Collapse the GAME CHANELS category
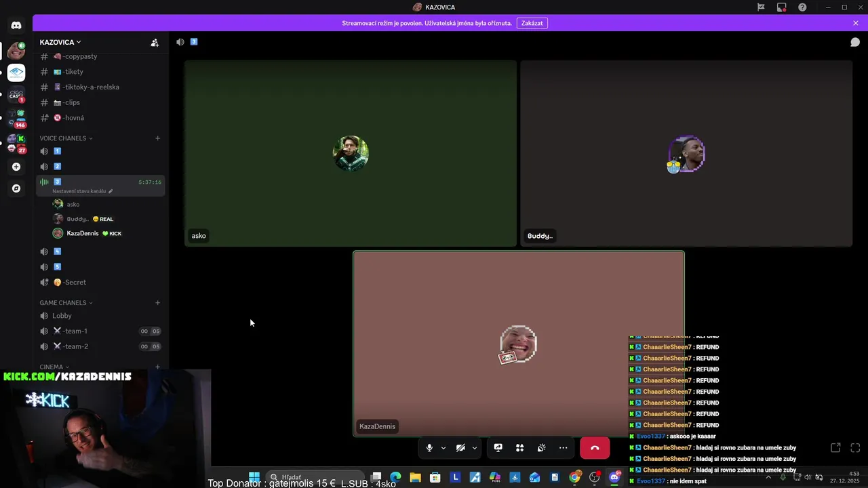 pyautogui.click(x=66, y=303)
